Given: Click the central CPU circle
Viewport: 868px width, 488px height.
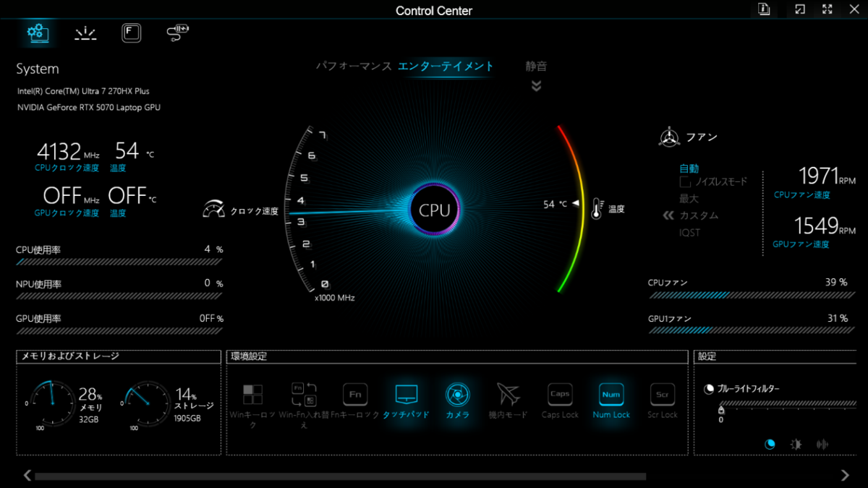Looking at the screenshot, I should click(435, 210).
